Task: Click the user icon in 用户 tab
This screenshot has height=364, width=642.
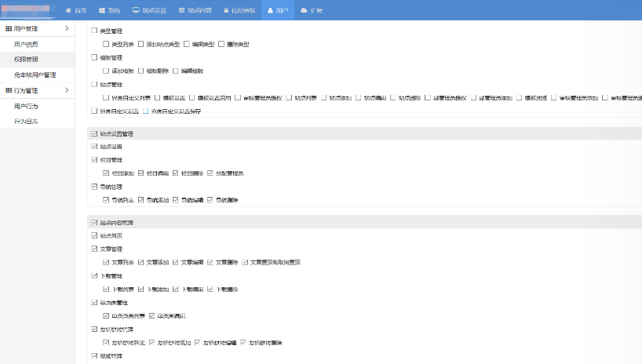Action: pyautogui.click(x=272, y=11)
